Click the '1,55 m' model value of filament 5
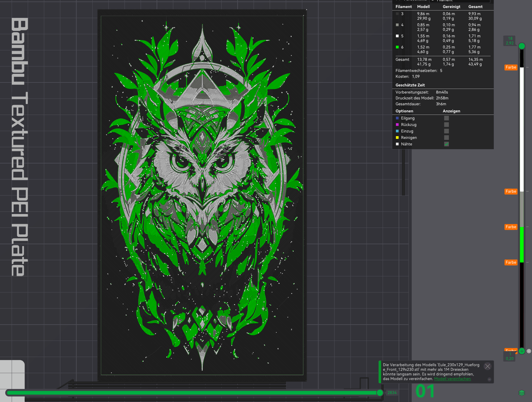532x402 pixels. click(423, 36)
